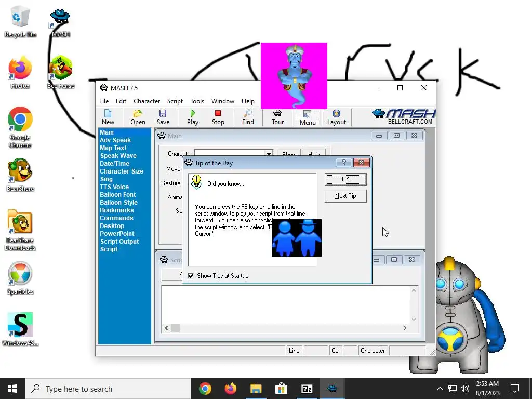Image resolution: width=532 pixels, height=399 pixels.
Task: Select Date/Time in the sidebar
Action: [x=114, y=164]
